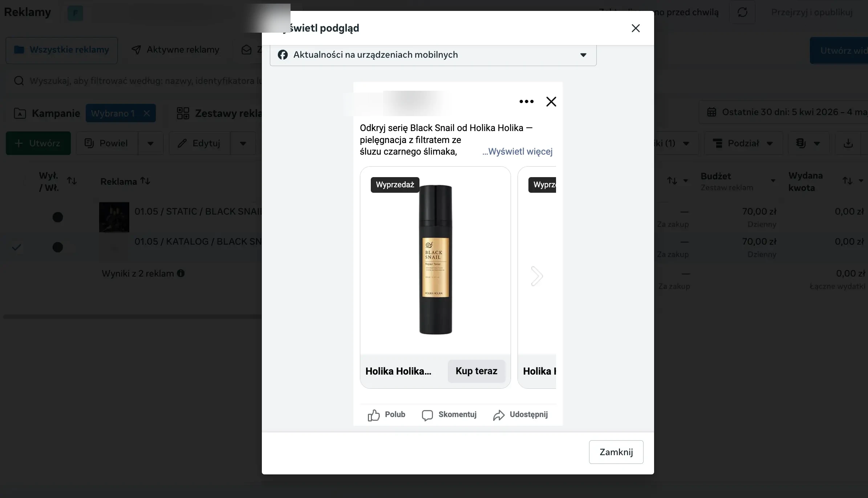Click the calendar icon in date range
The width and height of the screenshot is (868, 498).
[x=712, y=112]
